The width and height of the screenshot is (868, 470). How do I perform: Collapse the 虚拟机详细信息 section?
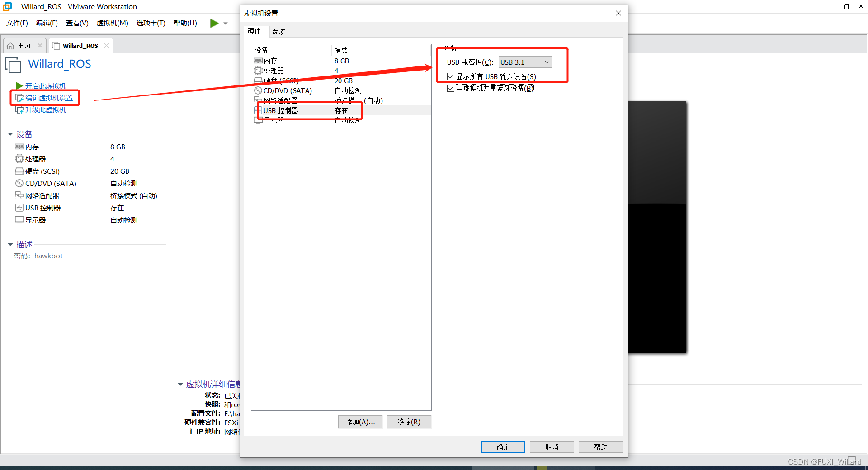(180, 385)
